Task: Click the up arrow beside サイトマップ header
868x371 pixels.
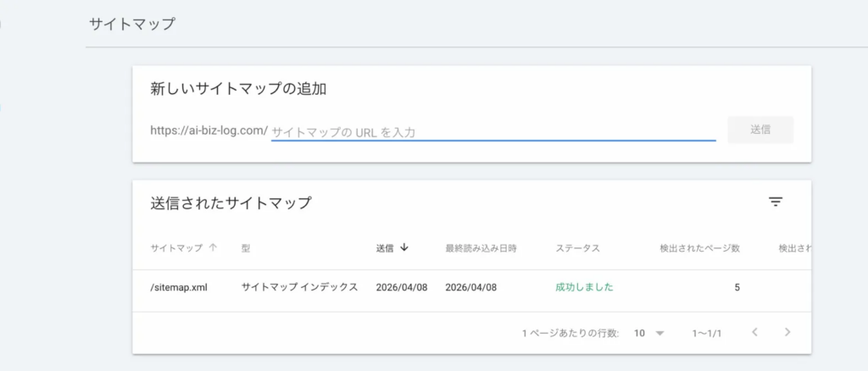Action: (213, 248)
